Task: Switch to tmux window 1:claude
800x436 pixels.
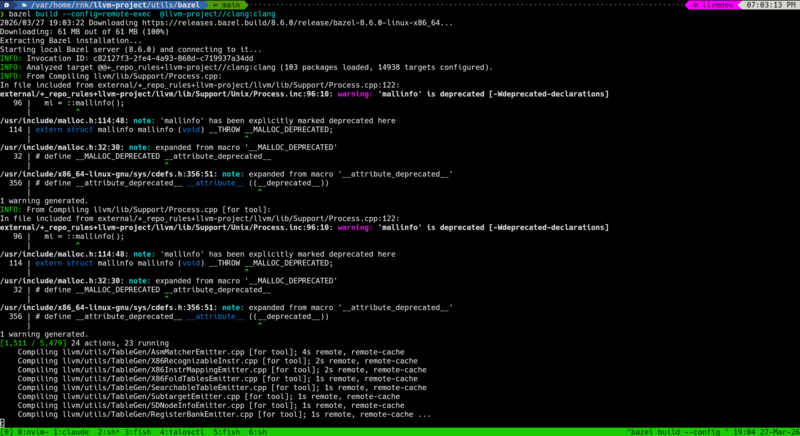Action: [x=71, y=430]
